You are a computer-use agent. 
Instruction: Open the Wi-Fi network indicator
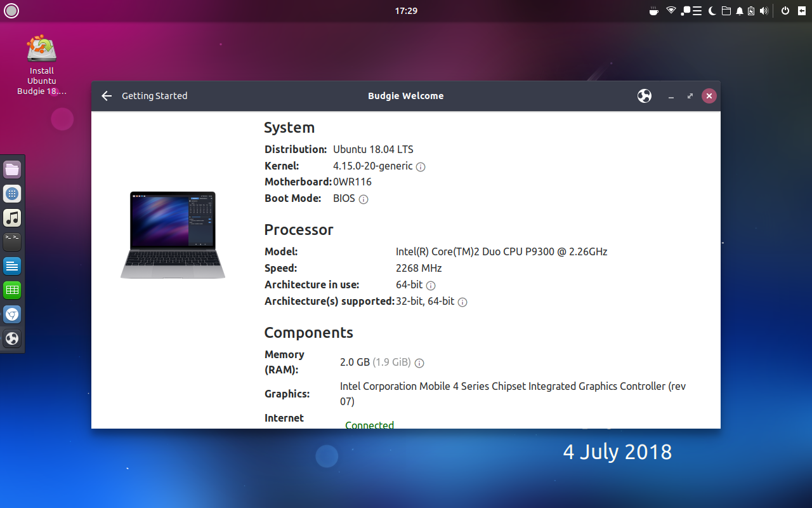671,11
